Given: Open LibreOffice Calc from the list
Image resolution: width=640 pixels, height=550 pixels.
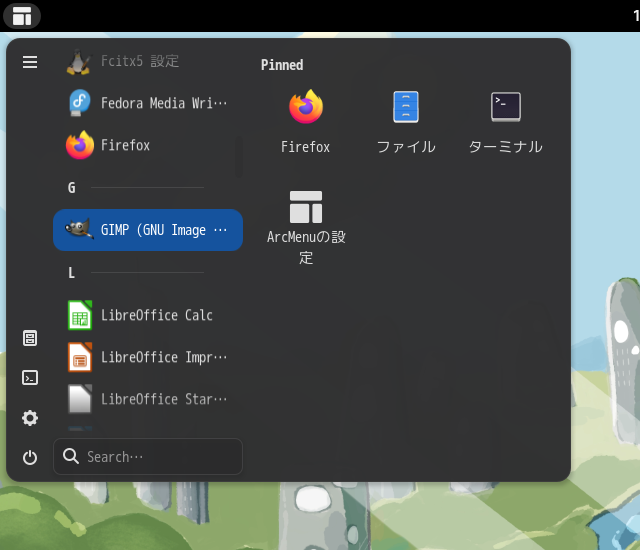Looking at the screenshot, I should pos(148,315).
